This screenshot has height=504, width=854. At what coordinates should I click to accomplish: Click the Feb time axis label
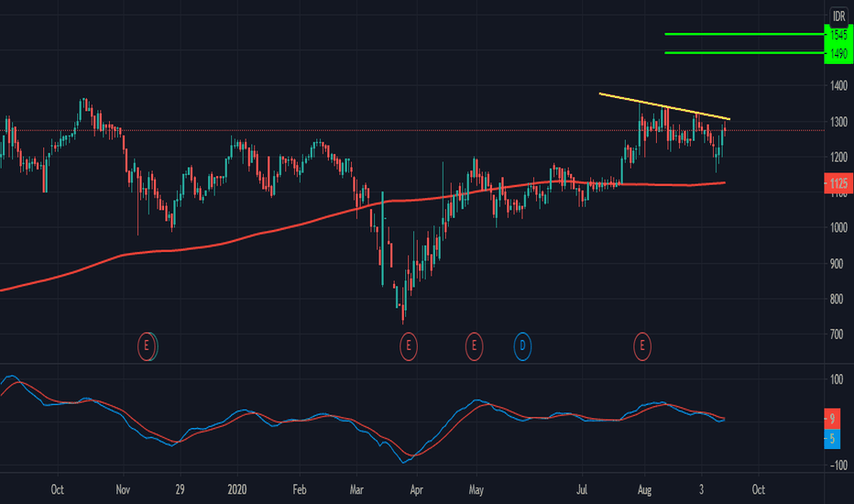click(x=300, y=490)
